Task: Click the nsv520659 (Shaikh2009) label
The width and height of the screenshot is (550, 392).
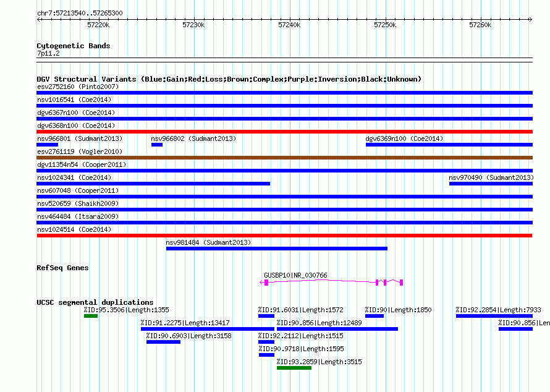Action: [78, 203]
